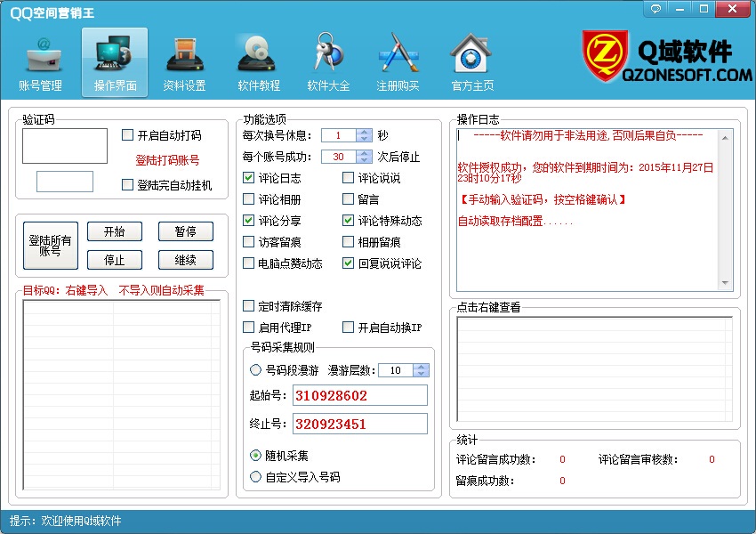Click the 继续 button
Screen dimensions: 756x534
coord(186,260)
